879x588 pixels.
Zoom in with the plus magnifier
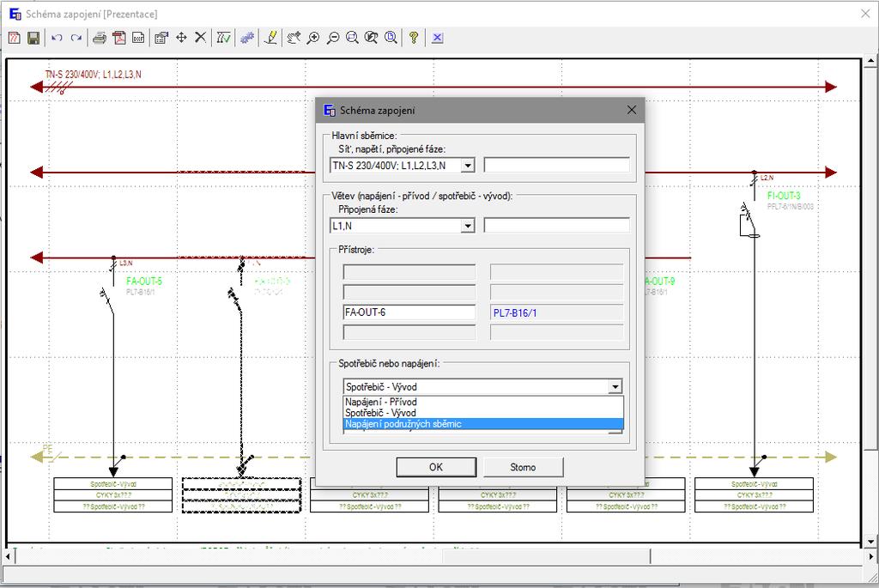pyautogui.click(x=313, y=38)
